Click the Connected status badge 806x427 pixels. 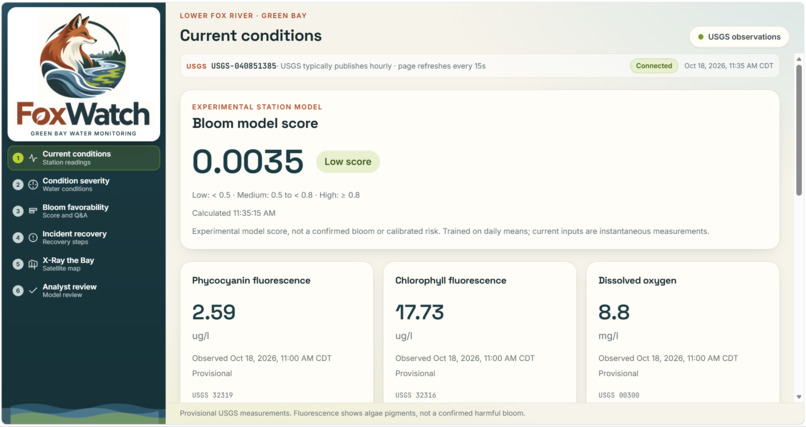click(x=654, y=66)
